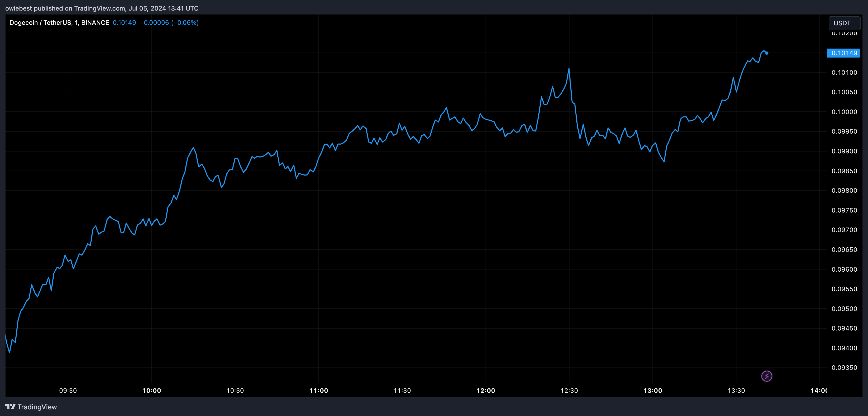Click the 0.09550 price axis label
This screenshot has width=868, height=416.
point(844,289)
